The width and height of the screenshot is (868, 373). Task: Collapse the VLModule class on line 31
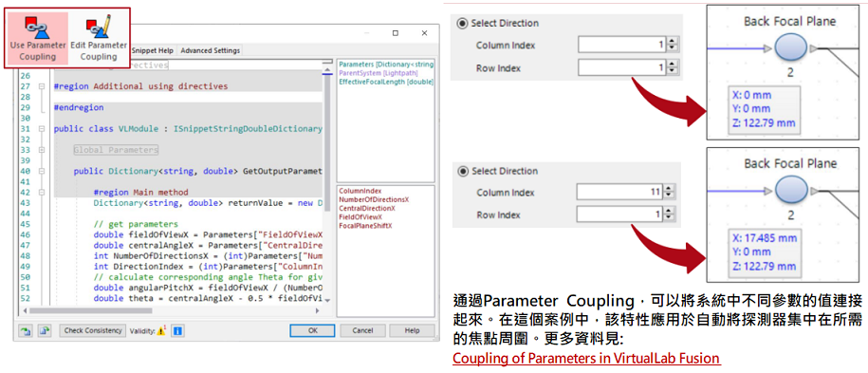(41, 129)
